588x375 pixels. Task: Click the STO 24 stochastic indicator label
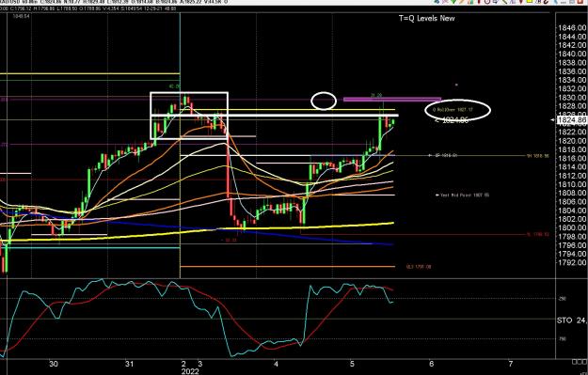(x=572, y=320)
